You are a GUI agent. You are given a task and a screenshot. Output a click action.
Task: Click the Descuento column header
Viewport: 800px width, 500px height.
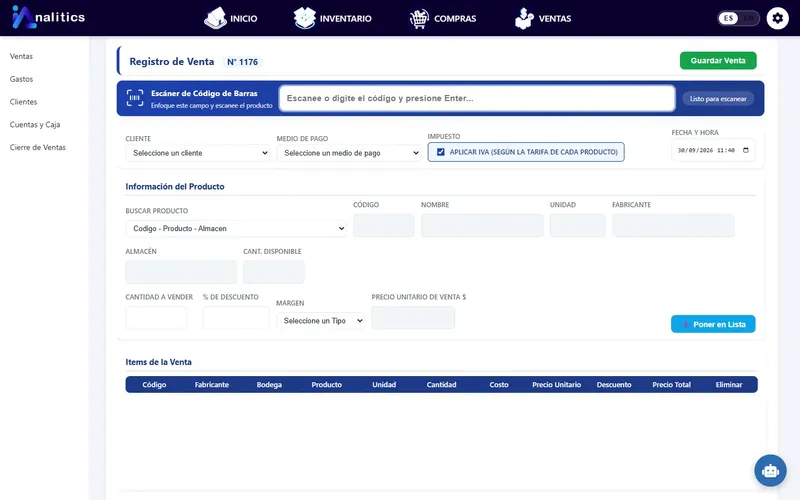tap(614, 385)
